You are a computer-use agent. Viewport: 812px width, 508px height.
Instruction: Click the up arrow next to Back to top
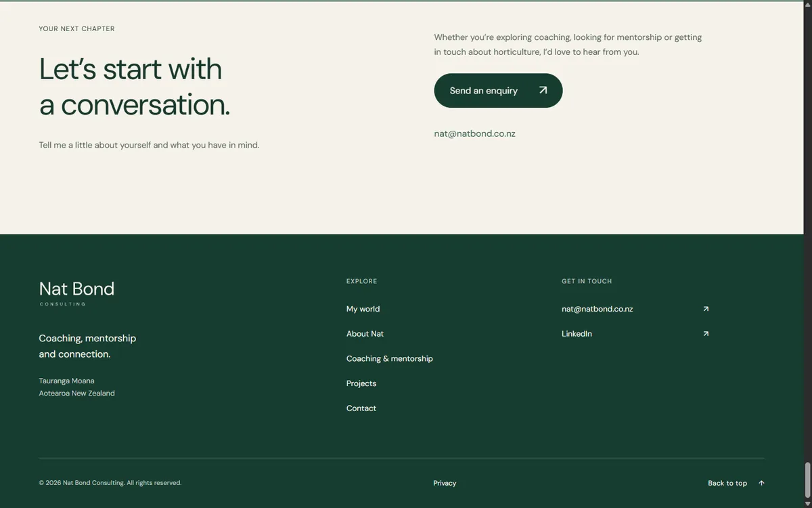[761, 483]
